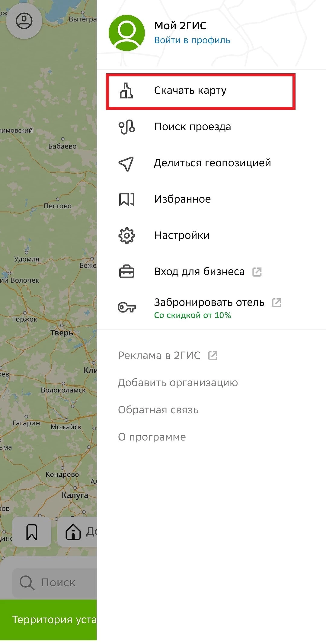Choose Делиться геопозицией from the menu
The image size is (326, 644).
coord(212,163)
